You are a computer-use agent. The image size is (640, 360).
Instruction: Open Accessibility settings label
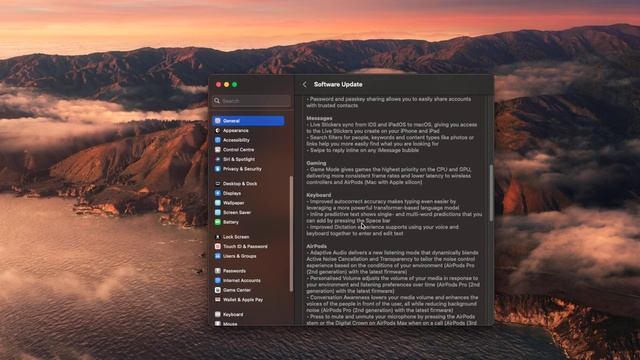tap(236, 140)
